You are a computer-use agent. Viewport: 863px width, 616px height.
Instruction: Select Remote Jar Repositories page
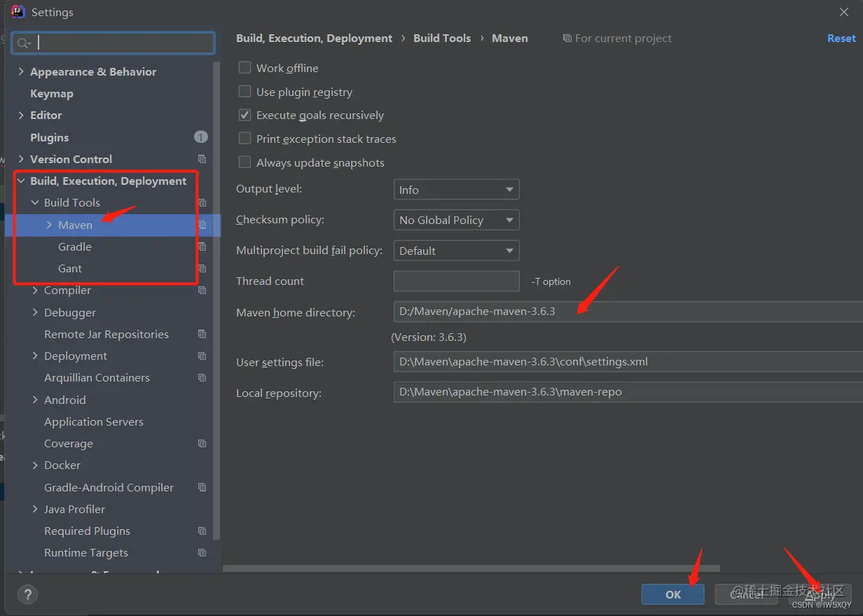(x=106, y=334)
